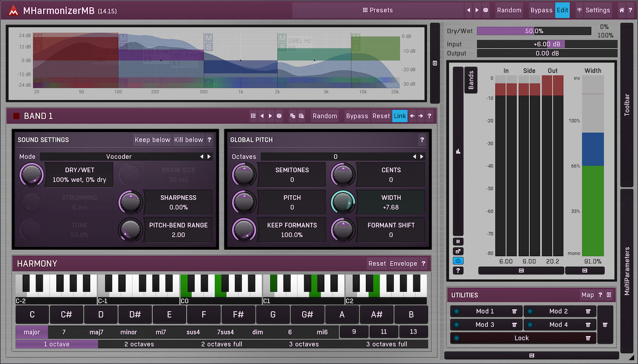Image resolution: width=638 pixels, height=364 pixels.
Task: Click the home icon in top bar
Action: (622, 10)
